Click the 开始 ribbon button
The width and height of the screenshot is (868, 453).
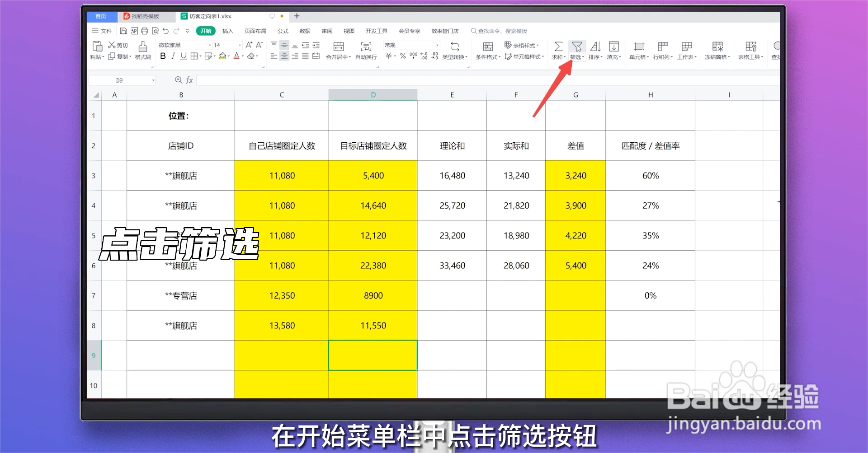(206, 31)
